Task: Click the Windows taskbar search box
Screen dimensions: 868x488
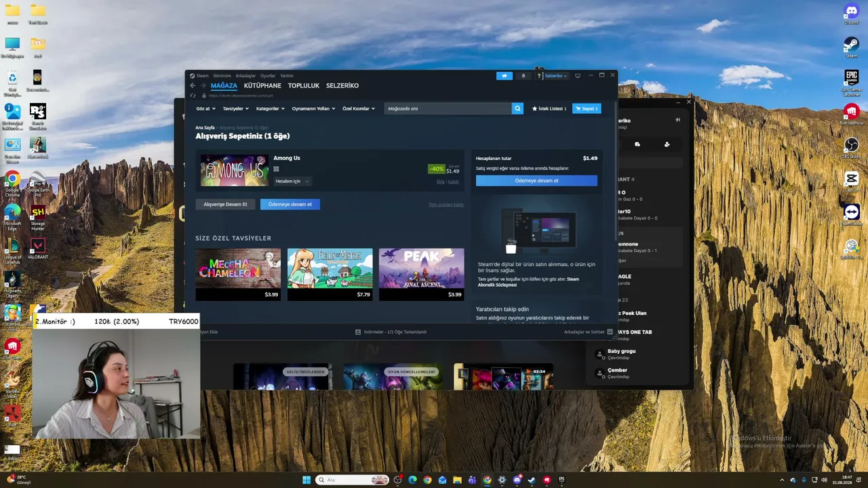Action: pyautogui.click(x=353, y=480)
